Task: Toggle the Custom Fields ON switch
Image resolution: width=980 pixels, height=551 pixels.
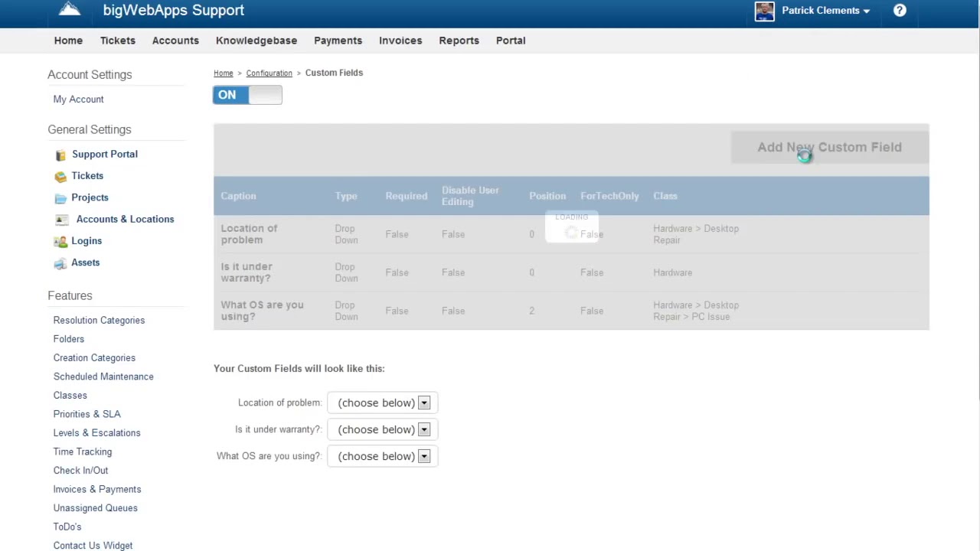Action: click(247, 95)
